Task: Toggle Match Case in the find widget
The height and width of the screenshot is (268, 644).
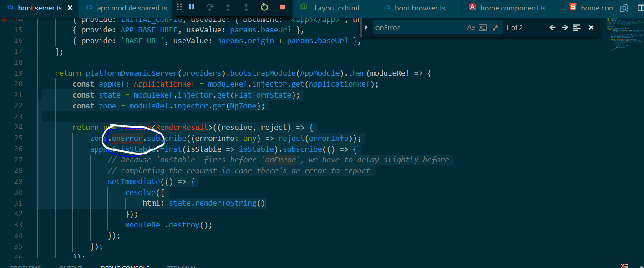Action: 471,27
